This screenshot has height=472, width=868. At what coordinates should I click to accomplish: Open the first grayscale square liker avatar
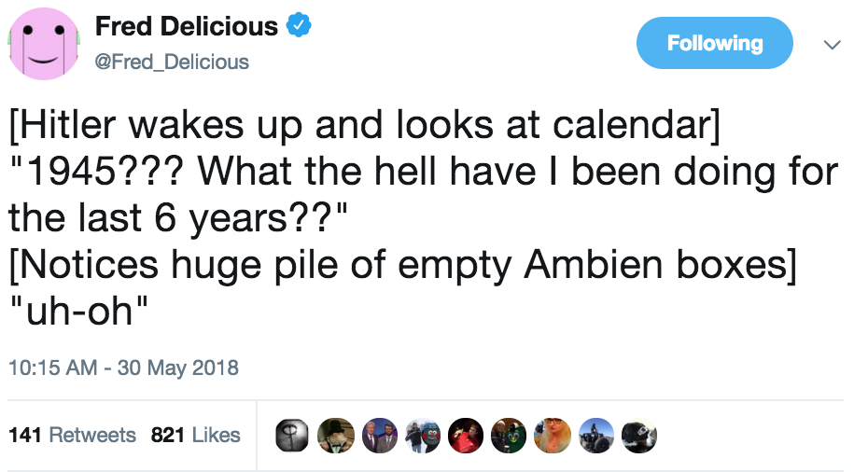(293, 435)
